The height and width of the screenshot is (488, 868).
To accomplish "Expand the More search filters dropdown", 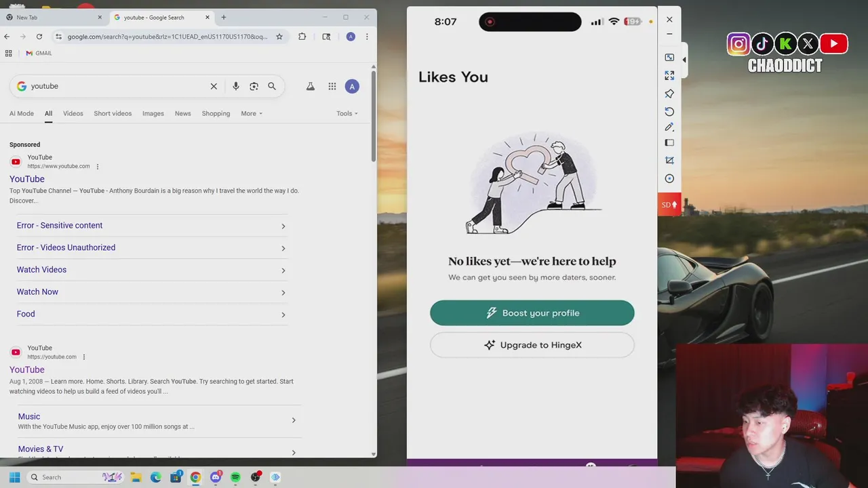I will pyautogui.click(x=252, y=113).
